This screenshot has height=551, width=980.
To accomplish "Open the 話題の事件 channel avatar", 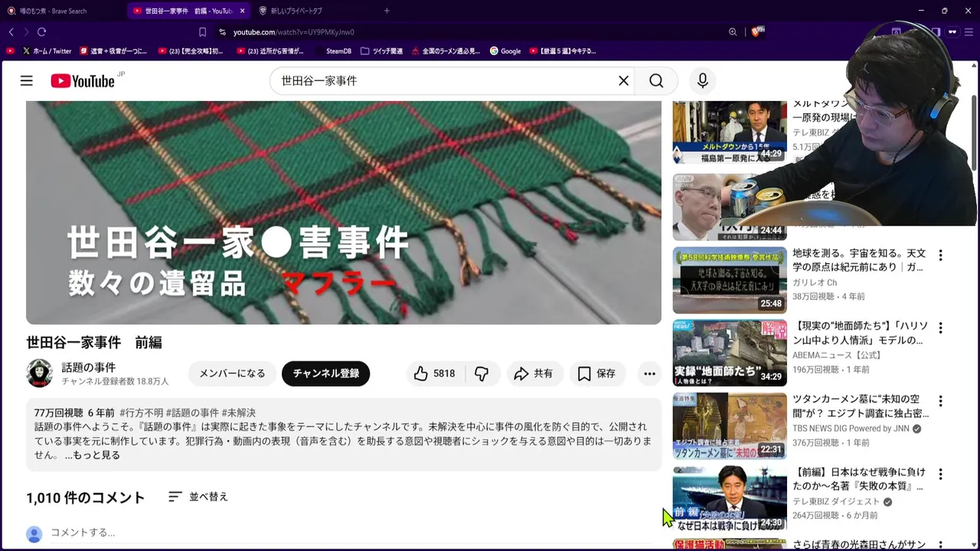I will tap(40, 373).
